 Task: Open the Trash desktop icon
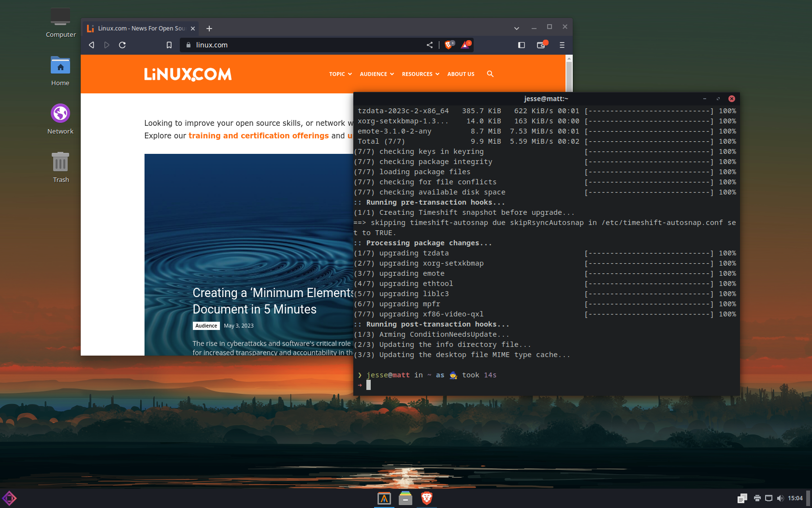pyautogui.click(x=60, y=167)
